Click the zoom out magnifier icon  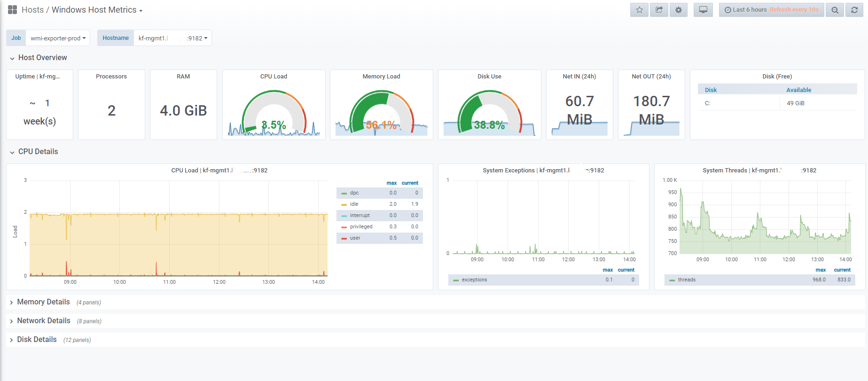[x=835, y=10]
